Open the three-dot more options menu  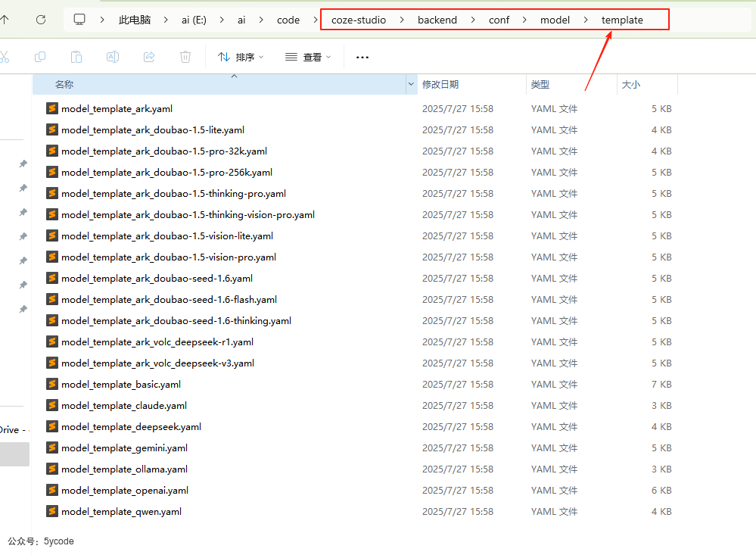[x=362, y=57]
